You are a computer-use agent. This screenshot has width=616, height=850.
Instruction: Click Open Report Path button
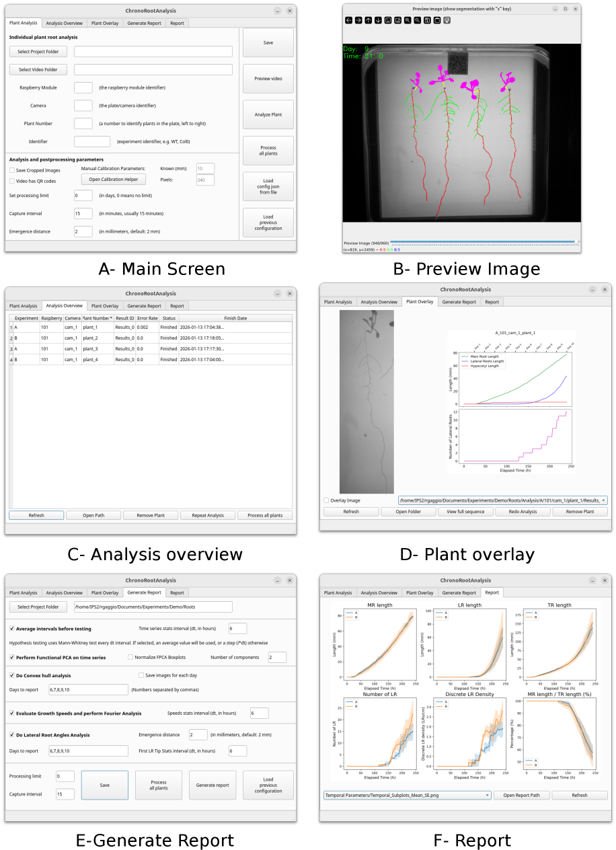point(522,795)
